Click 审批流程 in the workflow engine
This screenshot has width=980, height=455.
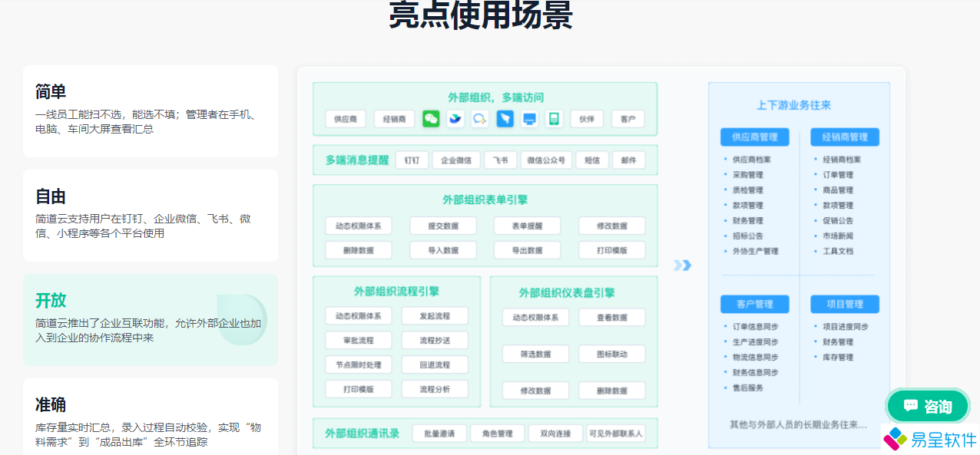click(359, 340)
